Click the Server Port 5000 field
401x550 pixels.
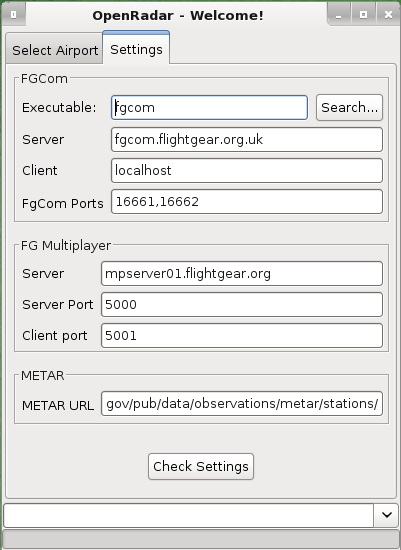pos(242,304)
